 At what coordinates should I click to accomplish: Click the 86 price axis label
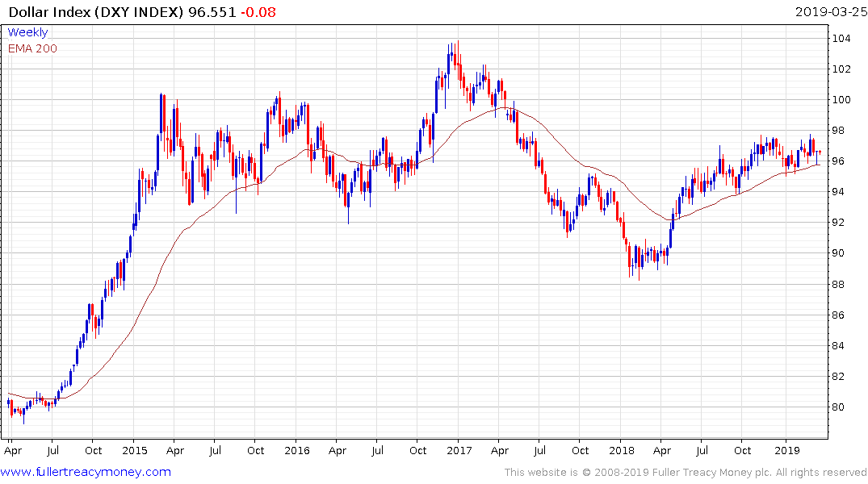click(839, 315)
